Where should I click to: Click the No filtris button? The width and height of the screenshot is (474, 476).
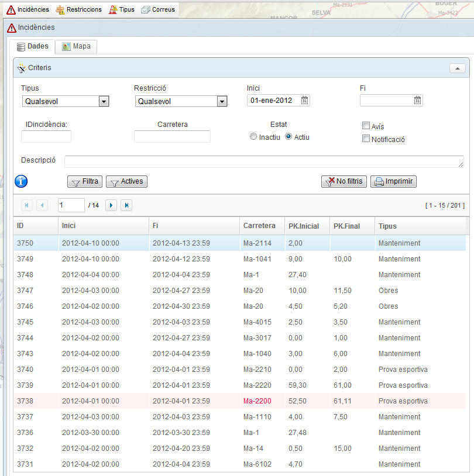[344, 181]
